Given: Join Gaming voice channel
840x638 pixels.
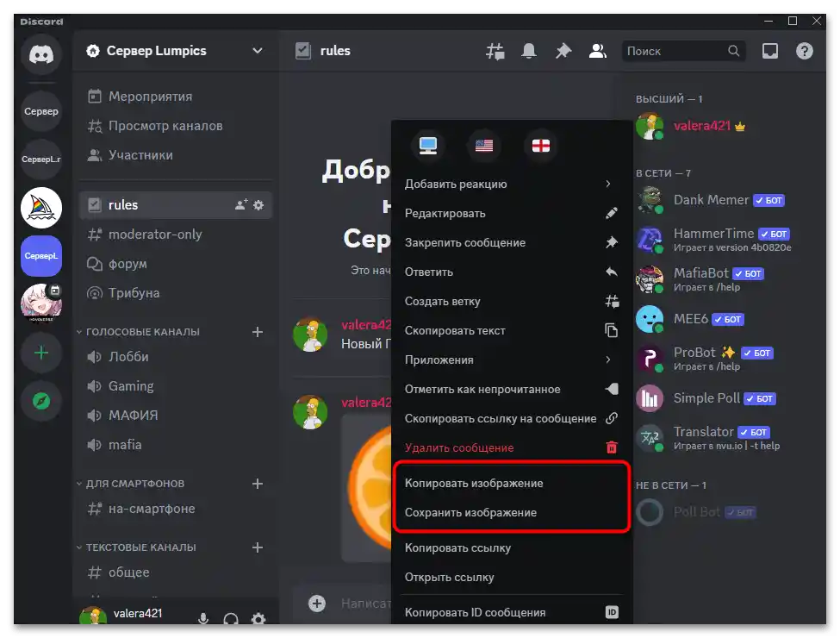Looking at the screenshot, I should (x=176, y=386).
